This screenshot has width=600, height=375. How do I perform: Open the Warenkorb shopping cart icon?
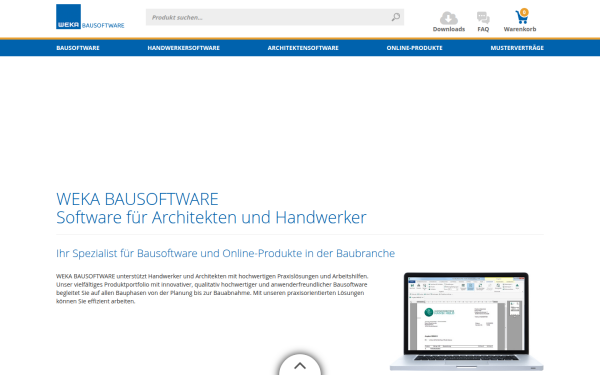(521, 17)
